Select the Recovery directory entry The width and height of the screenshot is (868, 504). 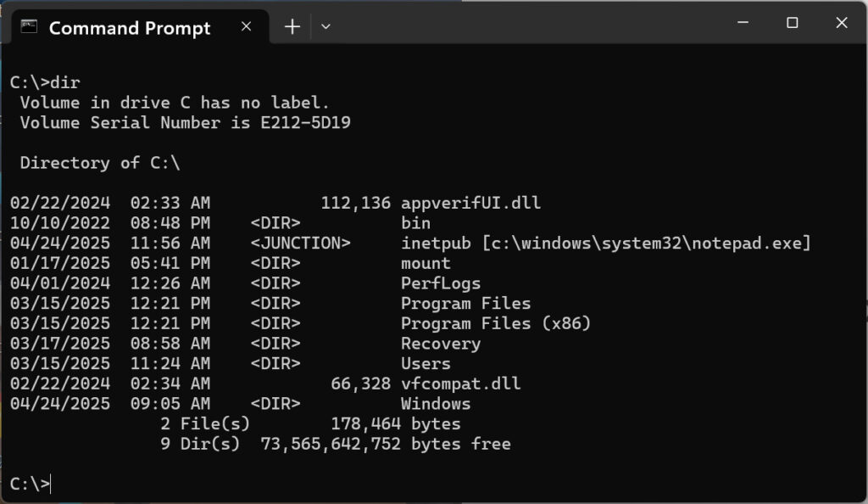click(441, 344)
